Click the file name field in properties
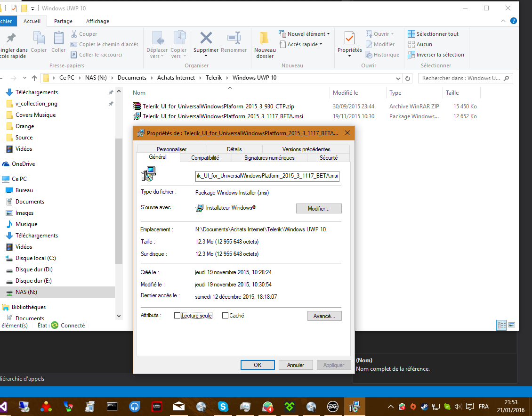The width and height of the screenshot is (532, 416). click(x=267, y=176)
